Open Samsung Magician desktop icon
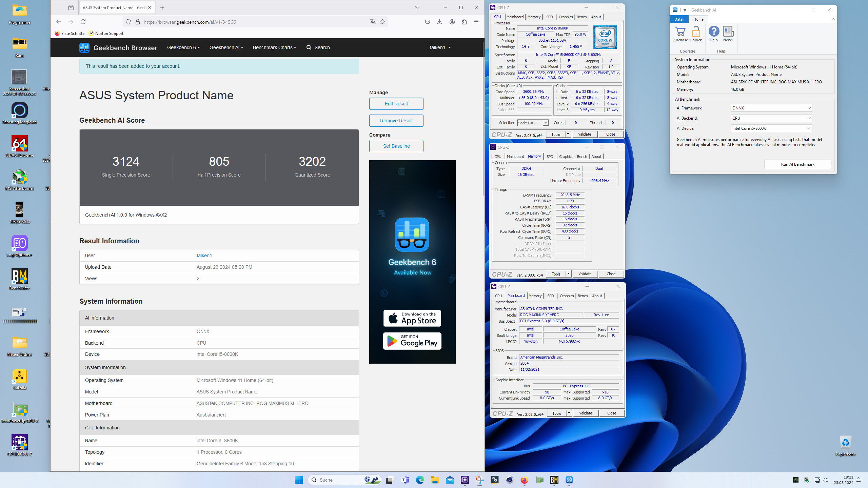This screenshot has width=868, height=488. pyautogui.click(x=20, y=113)
